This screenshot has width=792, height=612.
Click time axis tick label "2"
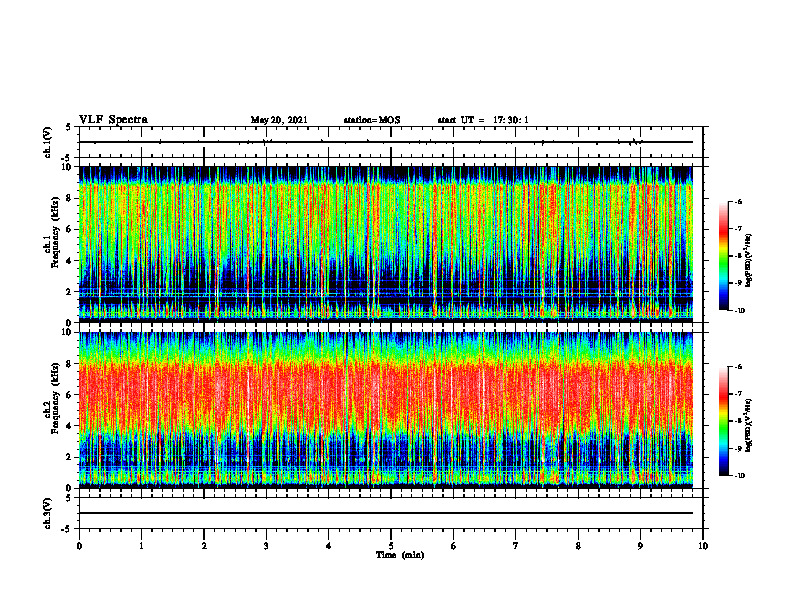pos(204,546)
